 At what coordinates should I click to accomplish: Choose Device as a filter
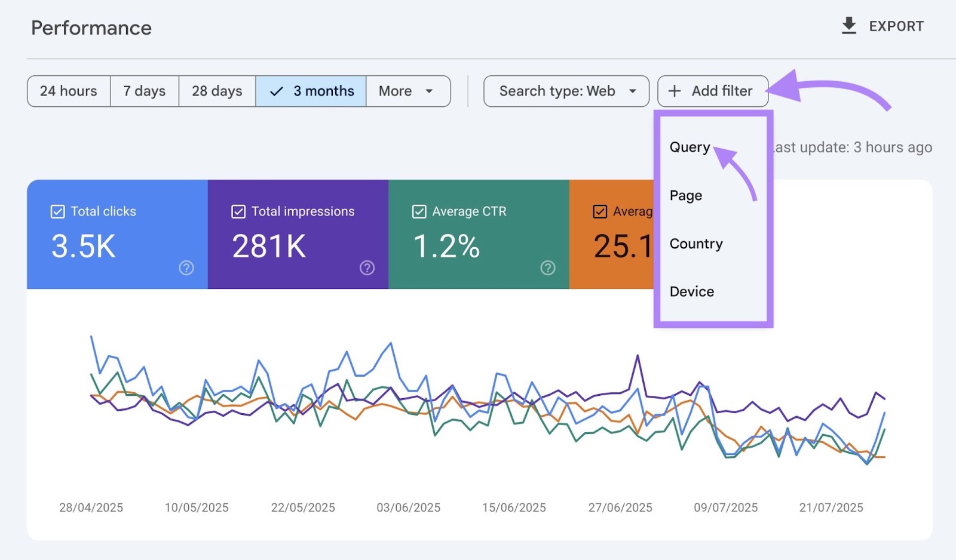pos(691,291)
